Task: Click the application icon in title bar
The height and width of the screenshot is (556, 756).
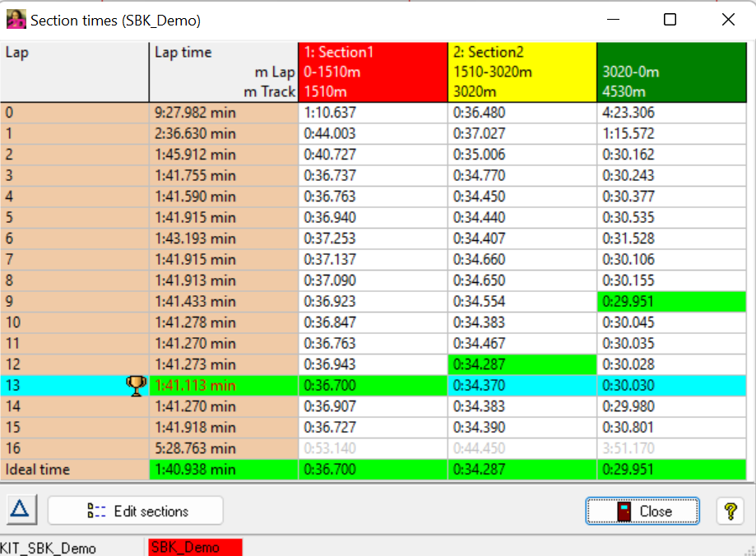Action: pos(16,20)
